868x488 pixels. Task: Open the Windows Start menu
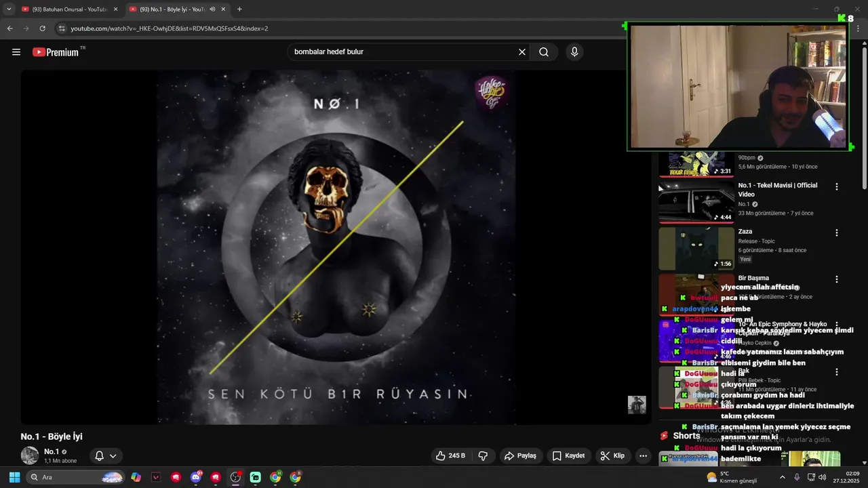[14, 477]
